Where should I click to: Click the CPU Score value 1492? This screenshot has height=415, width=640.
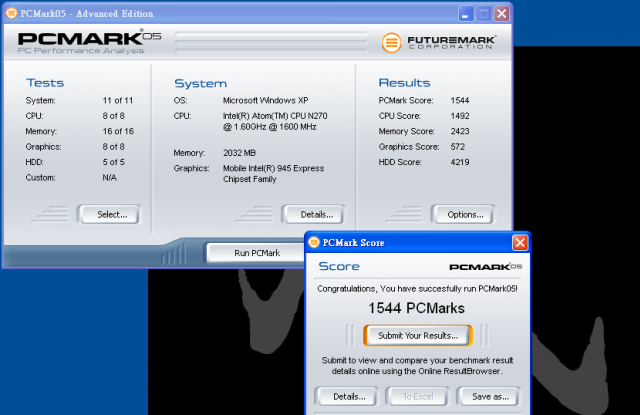click(460, 116)
